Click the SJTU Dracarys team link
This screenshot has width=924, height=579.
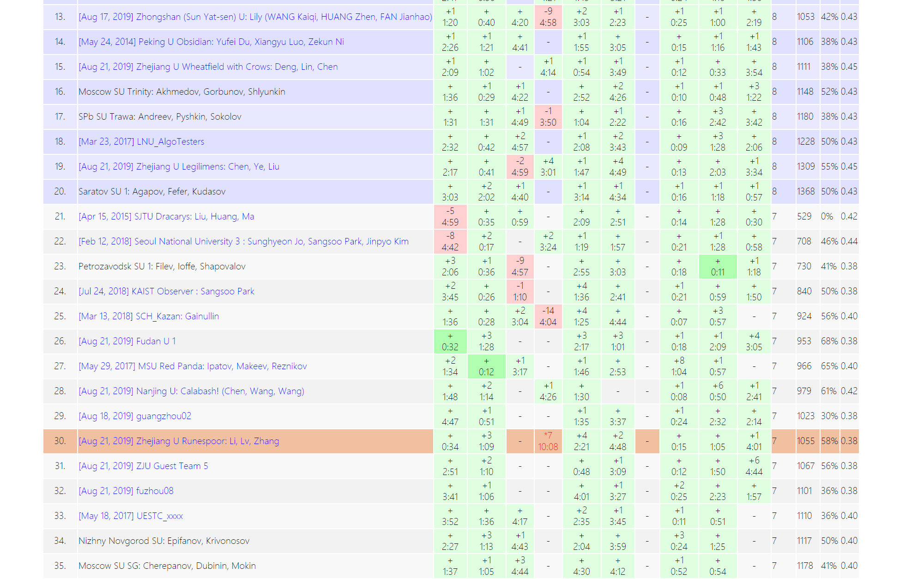coord(166,217)
